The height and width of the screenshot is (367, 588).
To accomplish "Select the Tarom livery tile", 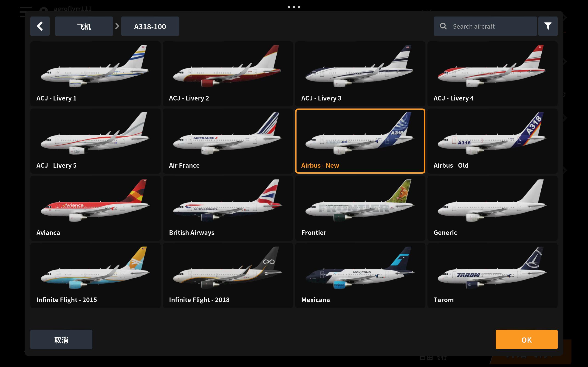I will [492, 275].
